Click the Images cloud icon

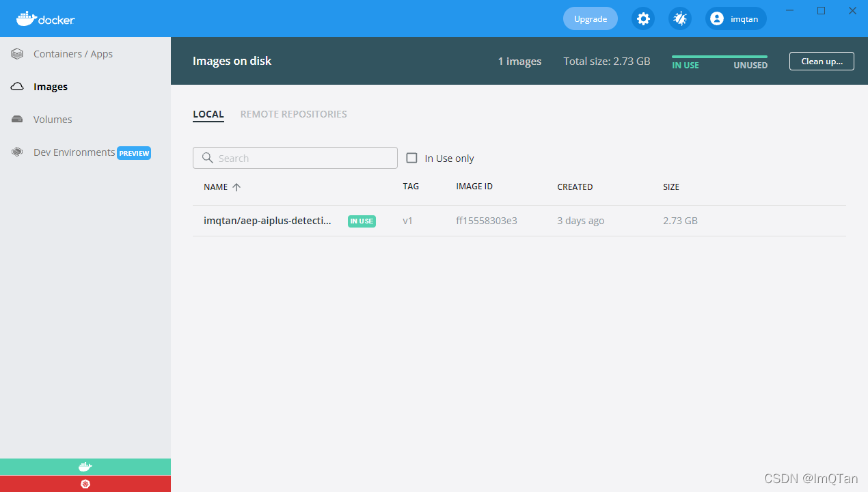(18, 87)
